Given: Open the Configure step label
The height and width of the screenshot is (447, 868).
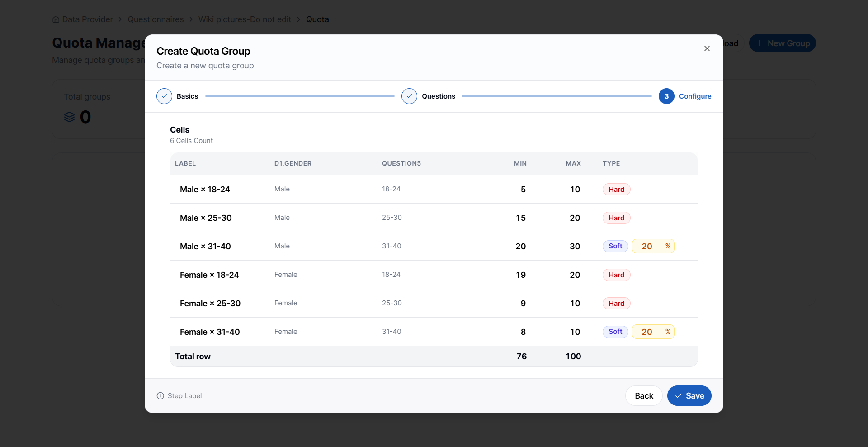Looking at the screenshot, I should tap(695, 96).
